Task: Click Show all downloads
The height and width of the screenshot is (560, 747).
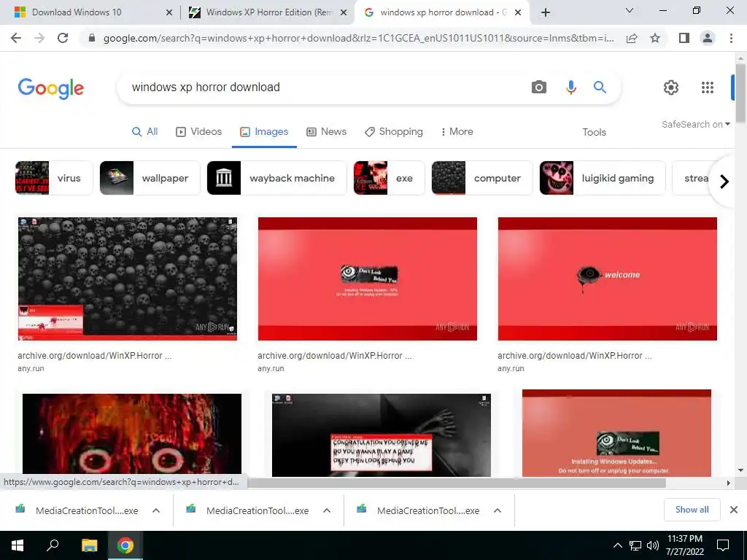Action: 692,510
